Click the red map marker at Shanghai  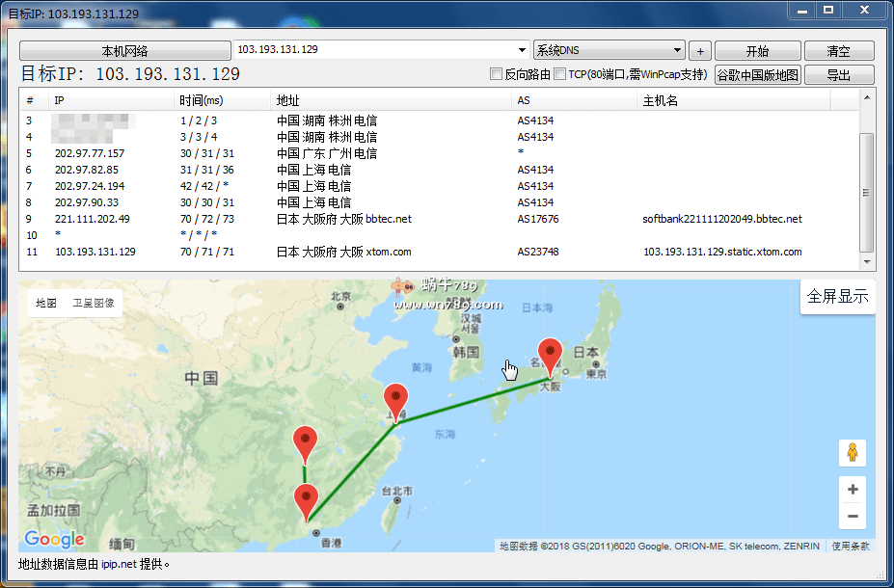(x=395, y=400)
